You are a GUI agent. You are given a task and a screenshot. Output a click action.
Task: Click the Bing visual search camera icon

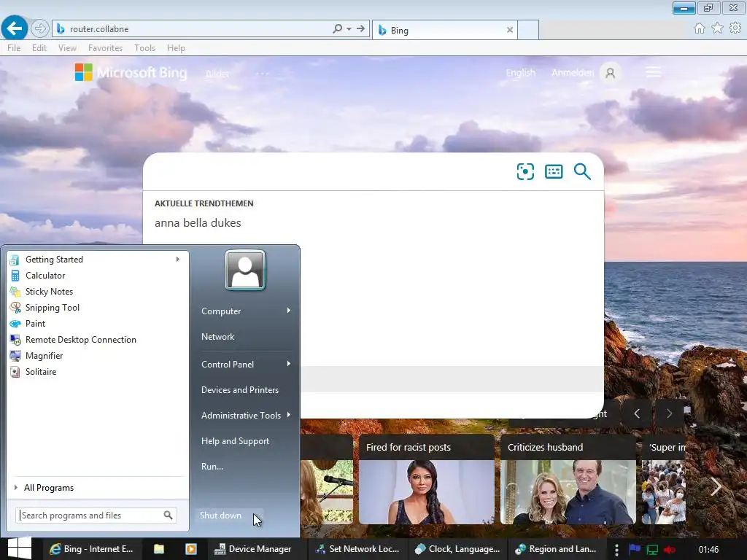(525, 171)
